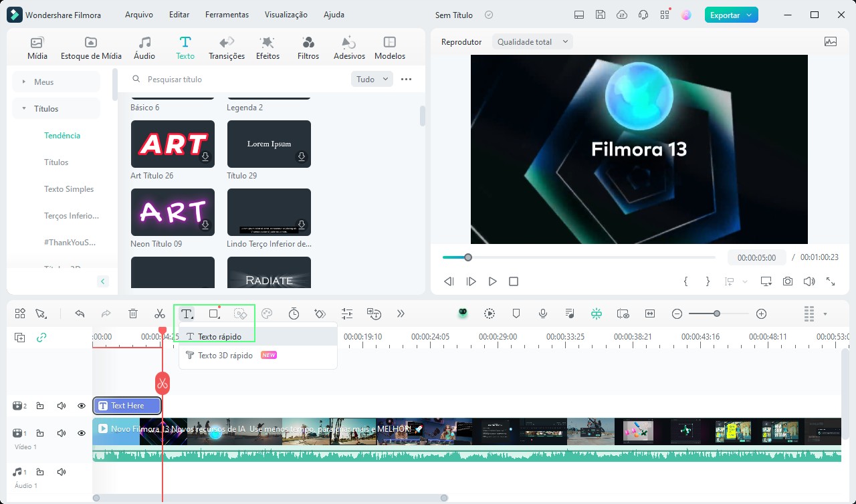
Task: Select the Texto Simples category
Action: click(x=69, y=189)
